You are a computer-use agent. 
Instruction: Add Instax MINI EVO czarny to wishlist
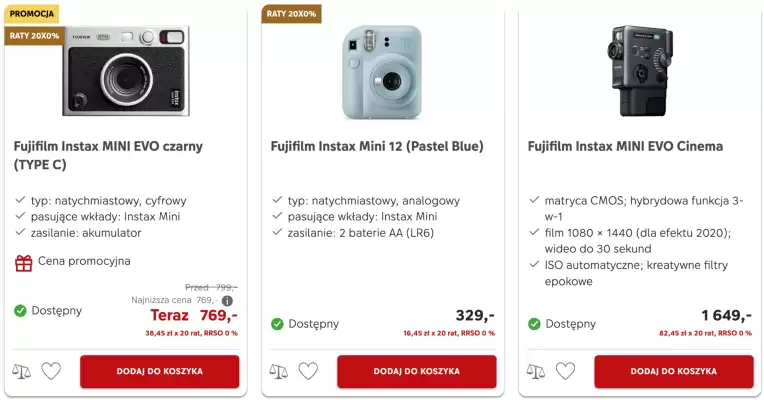click(51, 371)
